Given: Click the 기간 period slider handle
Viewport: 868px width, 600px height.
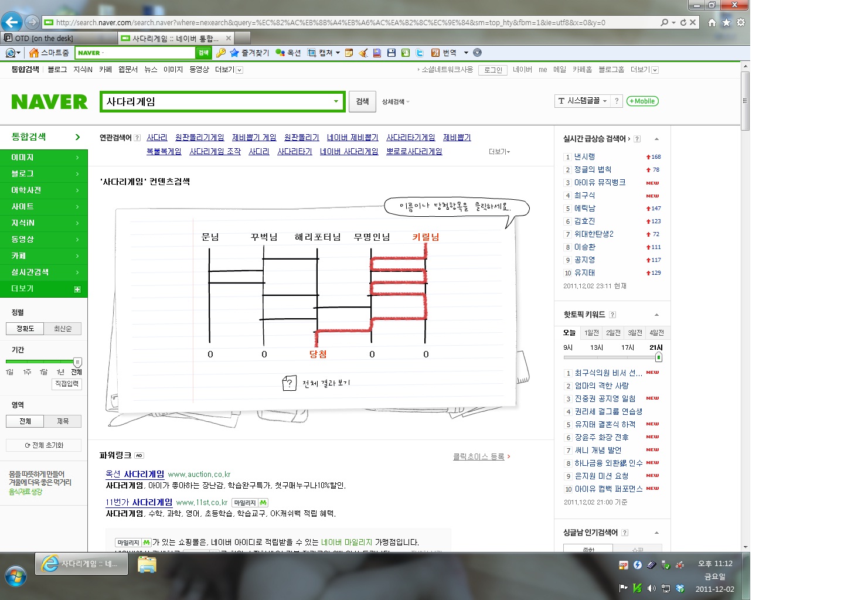Looking at the screenshot, I should click(x=77, y=362).
